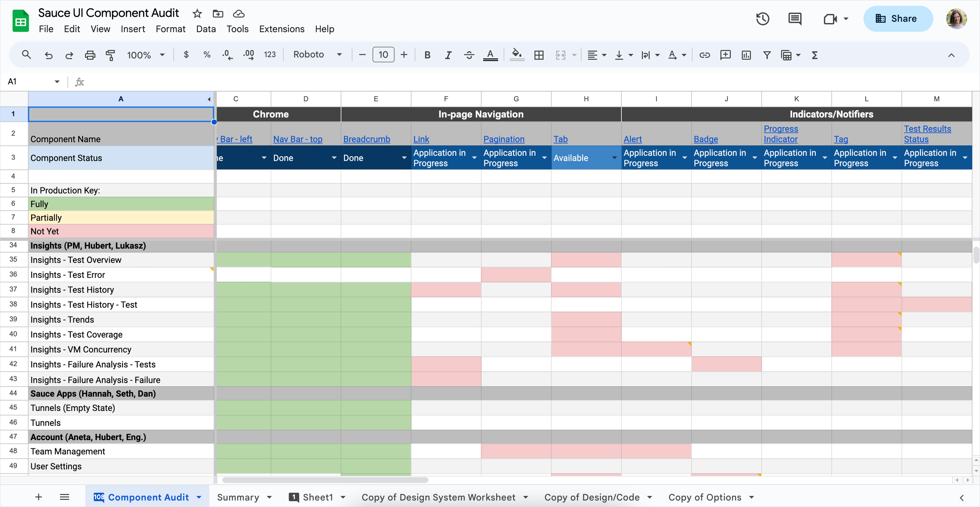Open the Progress Indicator link
The height and width of the screenshot is (507, 980).
[x=781, y=134]
